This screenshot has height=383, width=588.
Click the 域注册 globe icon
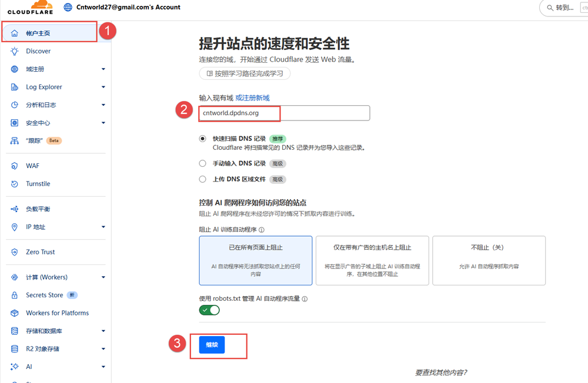(x=14, y=69)
